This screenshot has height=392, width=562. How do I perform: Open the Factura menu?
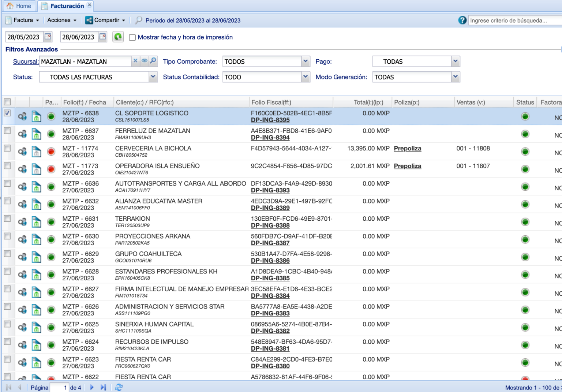pyautogui.click(x=23, y=20)
